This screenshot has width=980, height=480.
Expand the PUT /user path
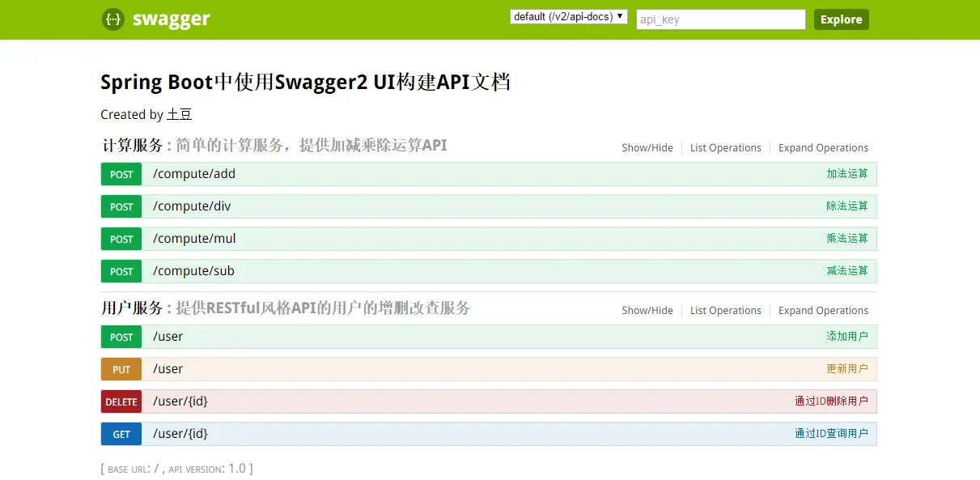168,369
